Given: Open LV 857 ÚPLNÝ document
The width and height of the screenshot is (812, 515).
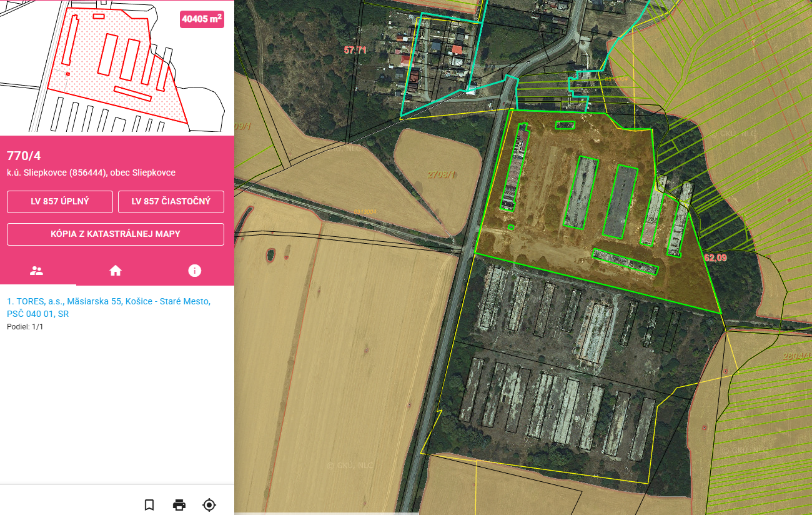Looking at the screenshot, I should pyautogui.click(x=60, y=202).
